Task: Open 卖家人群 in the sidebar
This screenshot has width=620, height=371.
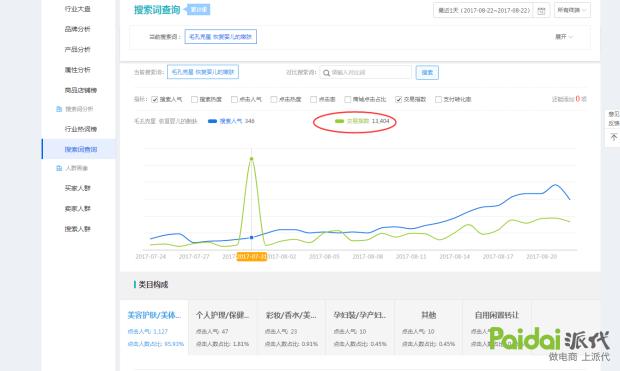Action: pyautogui.click(x=78, y=209)
